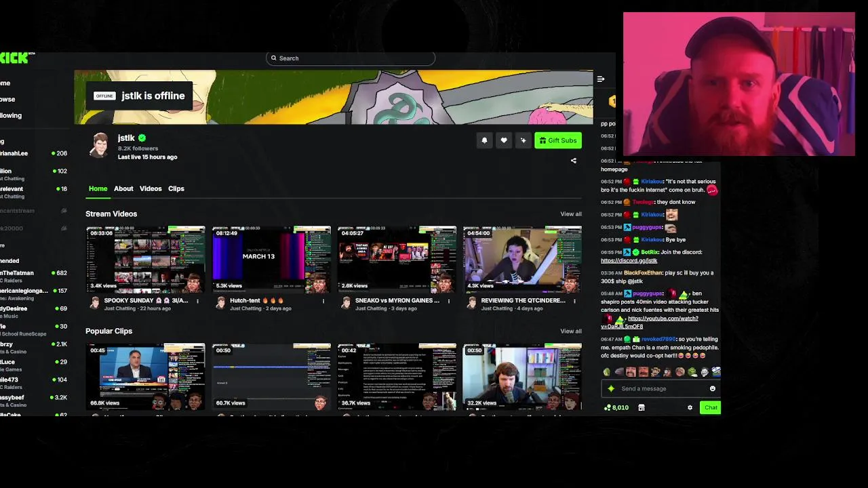Open options menu for Hutch-tent video
This screenshot has height=488, width=868.
tap(323, 301)
